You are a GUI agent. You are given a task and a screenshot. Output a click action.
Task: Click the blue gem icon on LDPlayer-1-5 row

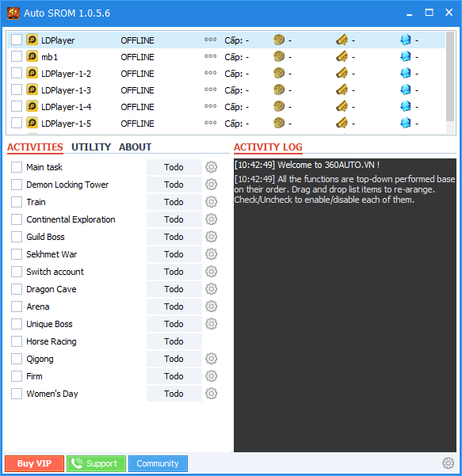(406, 124)
